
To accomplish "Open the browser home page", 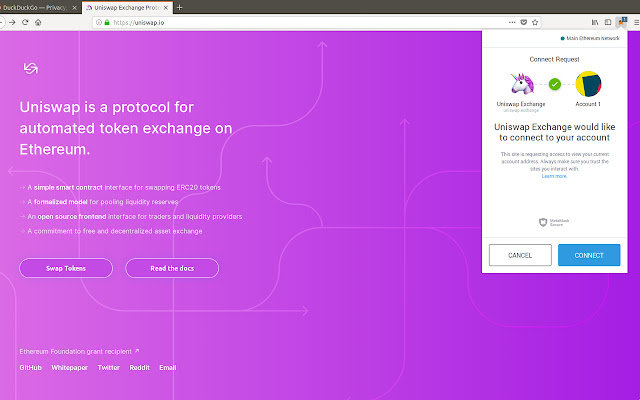I will coord(38,22).
